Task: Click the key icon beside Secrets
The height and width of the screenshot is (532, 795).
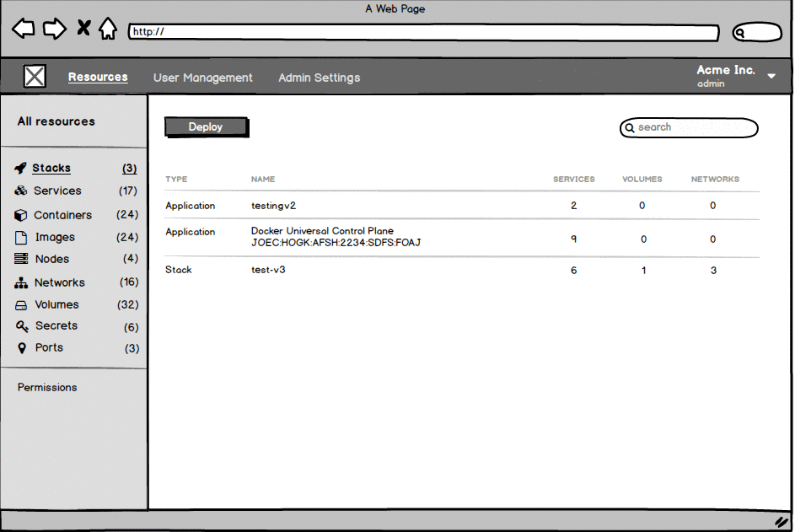Action: tap(21, 326)
